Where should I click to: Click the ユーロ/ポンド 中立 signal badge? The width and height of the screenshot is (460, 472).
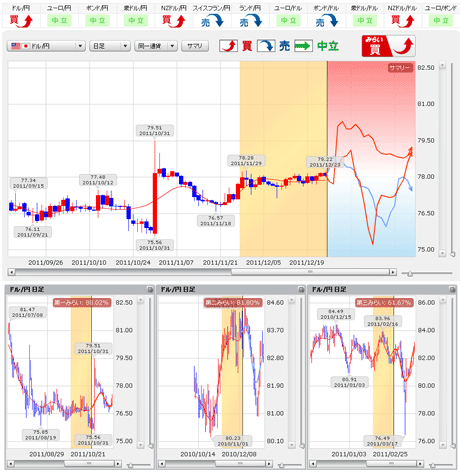pos(441,21)
